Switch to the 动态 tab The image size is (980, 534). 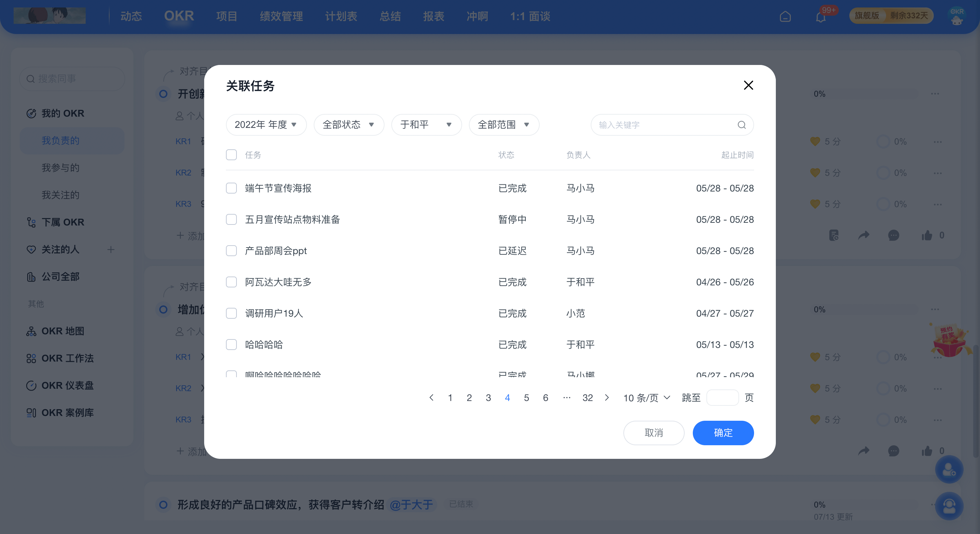point(131,16)
